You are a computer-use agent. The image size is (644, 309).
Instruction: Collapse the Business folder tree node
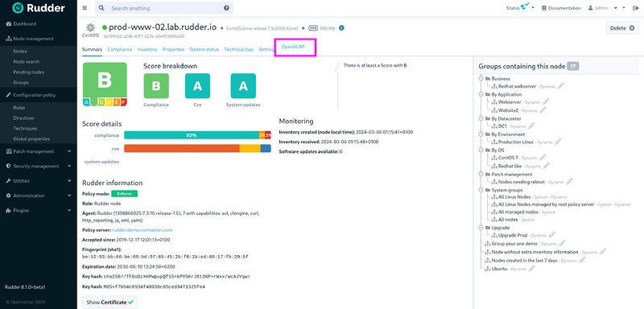[x=481, y=78]
